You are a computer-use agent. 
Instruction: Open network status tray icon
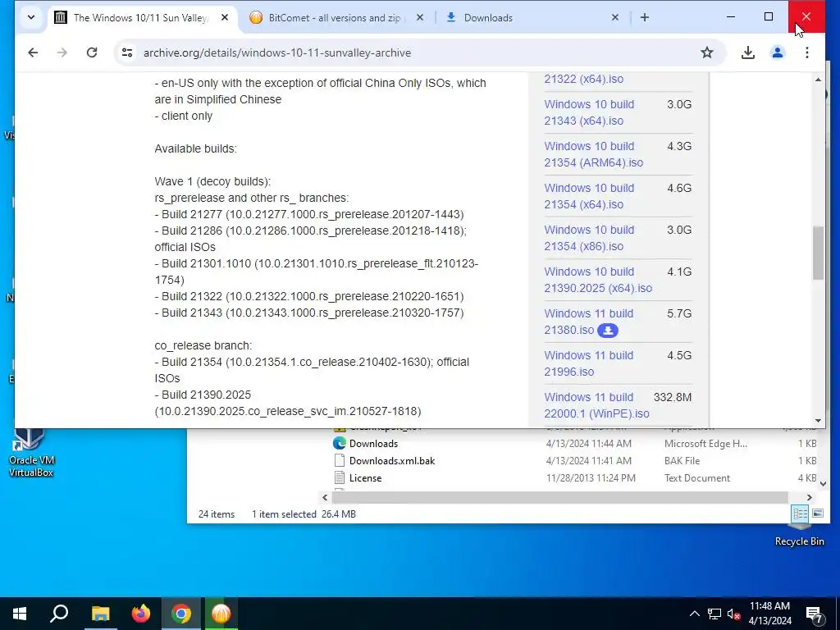(714, 614)
